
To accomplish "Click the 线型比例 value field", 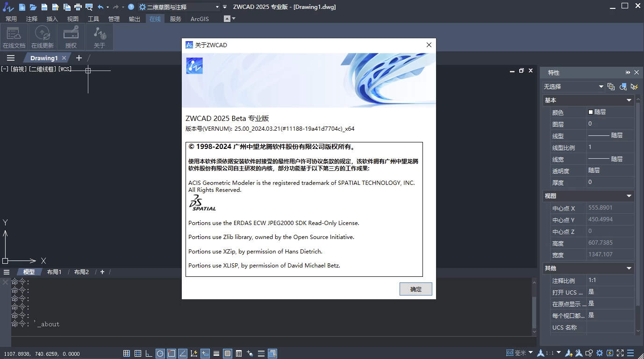I will pos(610,147).
